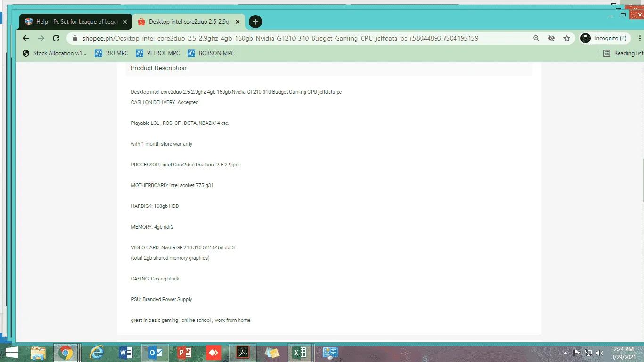Open the Control Panel taskbar icon
644x362 pixels.
point(330,353)
